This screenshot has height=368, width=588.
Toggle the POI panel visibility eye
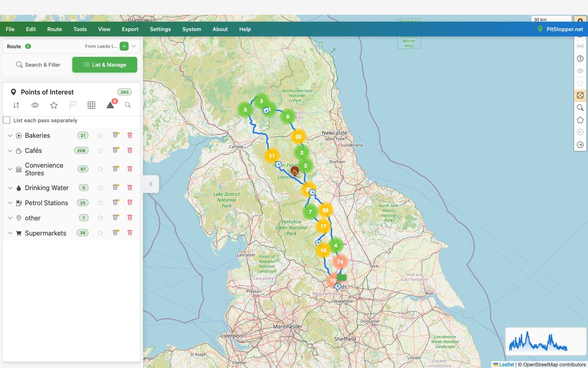tap(35, 105)
